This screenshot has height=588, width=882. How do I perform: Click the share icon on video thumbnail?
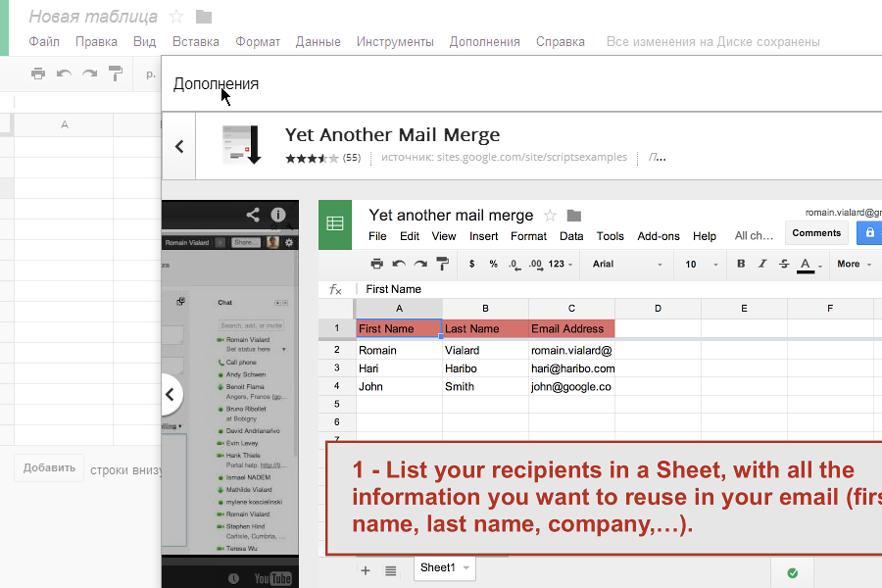(253, 215)
